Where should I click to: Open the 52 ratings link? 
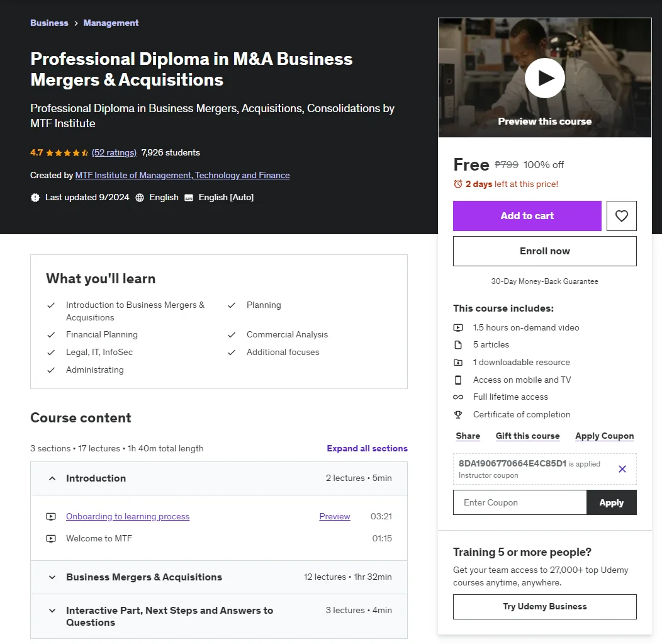click(x=114, y=153)
